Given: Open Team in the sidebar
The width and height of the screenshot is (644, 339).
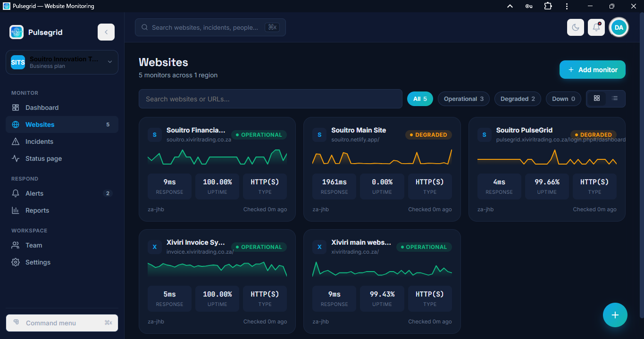Looking at the screenshot, I should [x=62, y=245].
